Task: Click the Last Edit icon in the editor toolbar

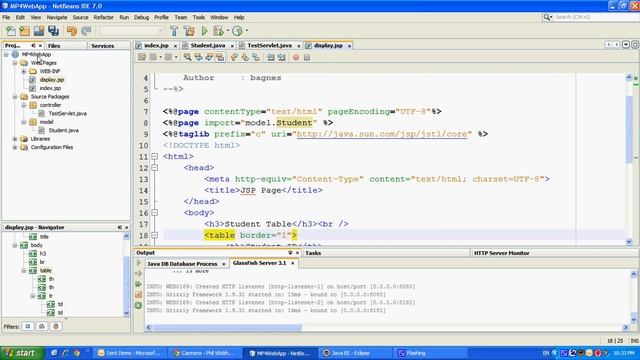Action: (142, 57)
